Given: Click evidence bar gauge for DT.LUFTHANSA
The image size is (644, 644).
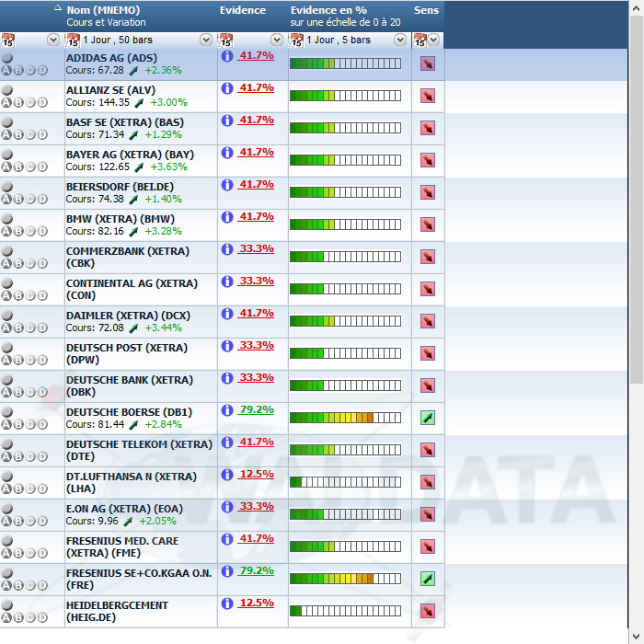Looking at the screenshot, I should 345,482.
